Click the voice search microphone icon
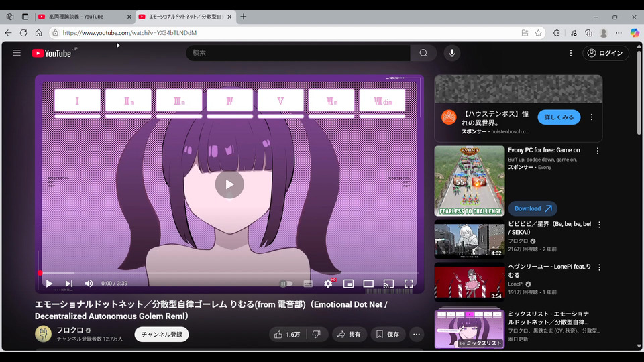644x362 pixels. (x=451, y=53)
